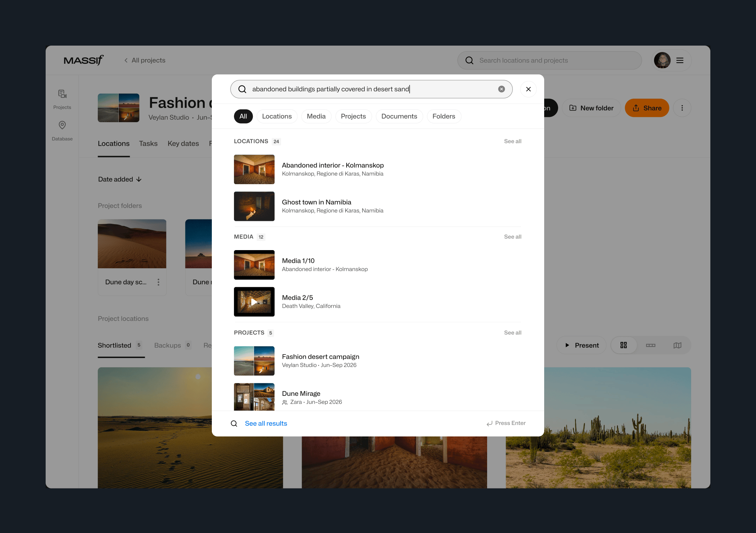Switch to the Tasks tab
The width and height of the screenshot is (756, 533).
(148, 144)
